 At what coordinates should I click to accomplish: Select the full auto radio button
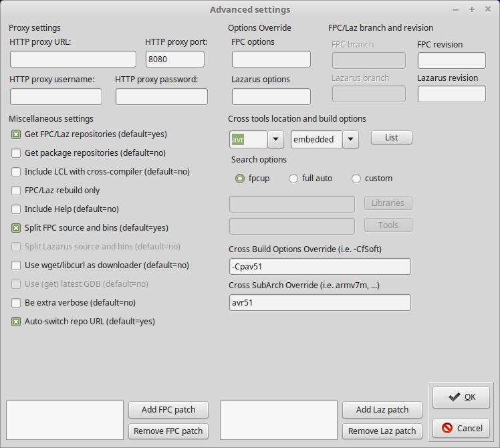pos(293,179)
